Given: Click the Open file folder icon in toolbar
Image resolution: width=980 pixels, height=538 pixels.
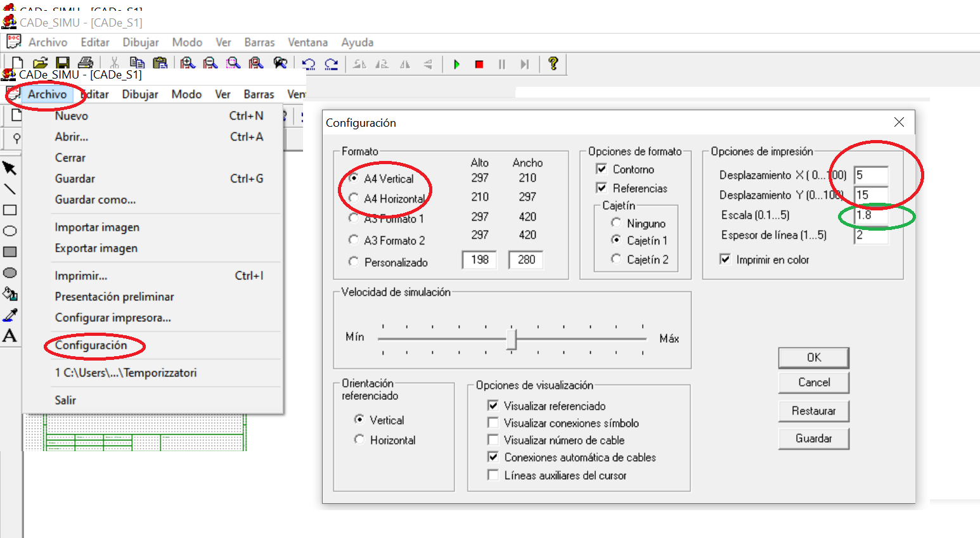Looking at the screenshot, I should click(x=40, y=63).
